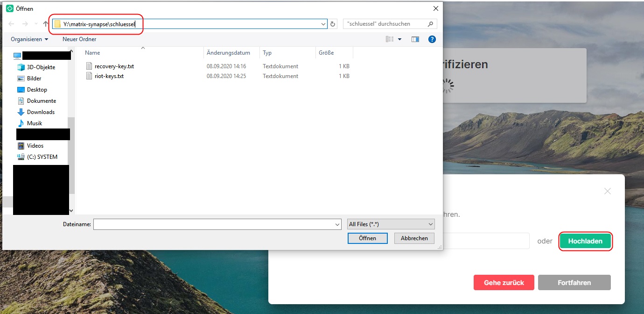Toggle the preview pane icon
644x314 pixels.
415,39
